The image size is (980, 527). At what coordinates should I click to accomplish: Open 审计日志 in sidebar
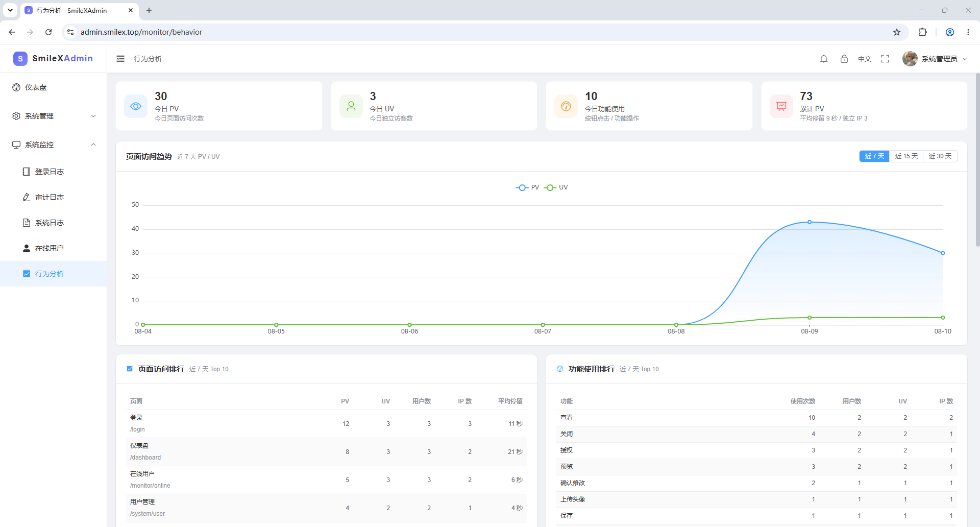54,197
